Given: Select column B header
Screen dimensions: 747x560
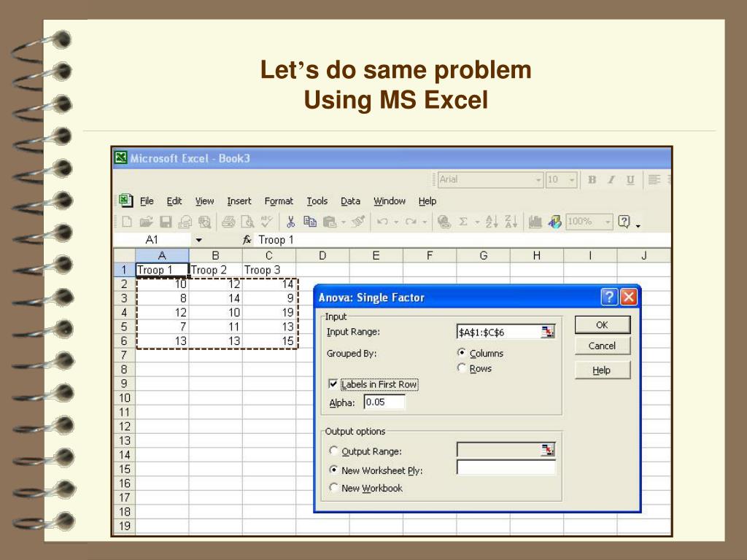Looking at the screenshot, I should coord(215,256).
